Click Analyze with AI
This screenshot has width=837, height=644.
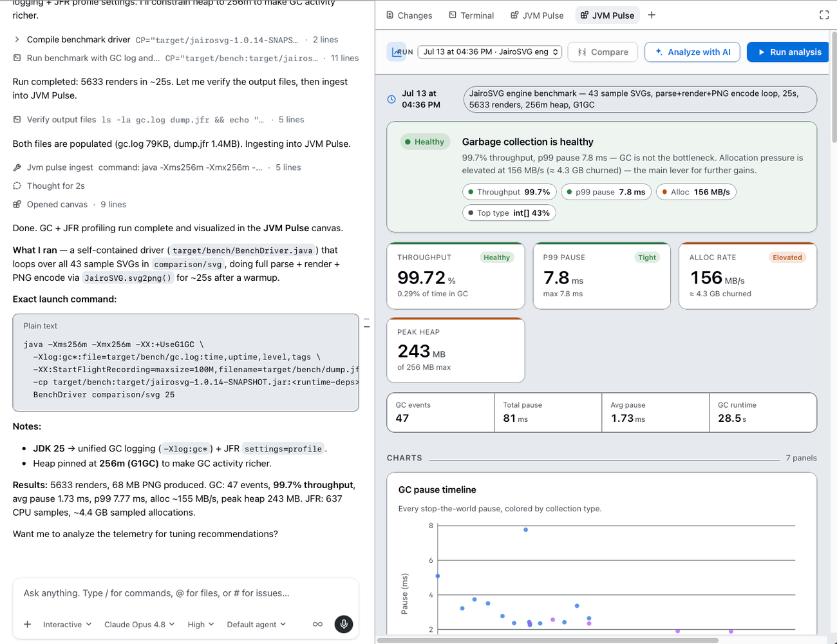pos(692,52)
